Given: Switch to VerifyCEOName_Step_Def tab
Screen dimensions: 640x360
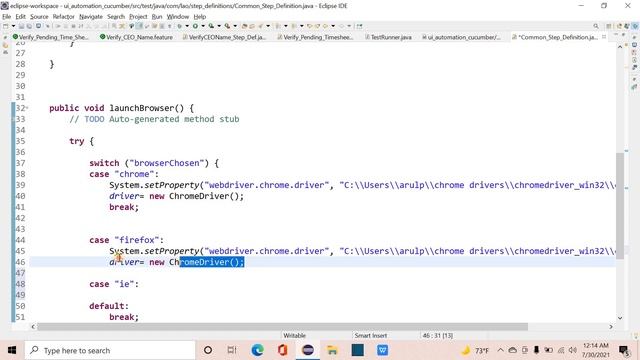Looking at the screenshot, I should point(224,37).
